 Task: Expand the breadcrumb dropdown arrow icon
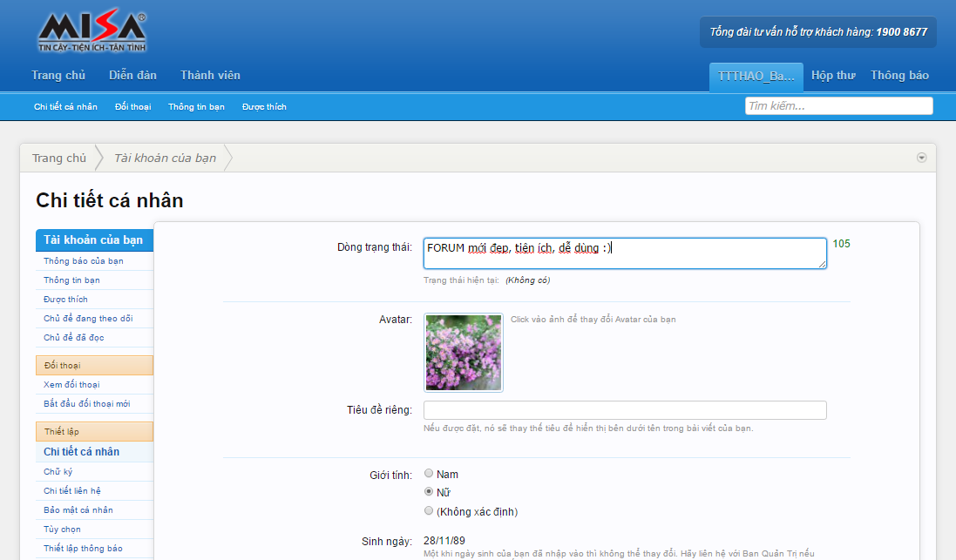pos(921,158)
